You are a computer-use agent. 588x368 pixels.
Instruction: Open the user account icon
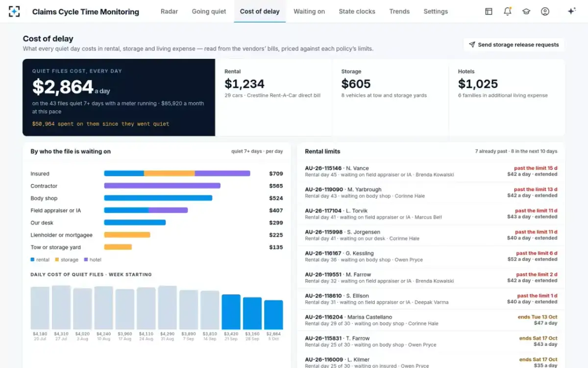pyautogui.click(x=545, y=11)
